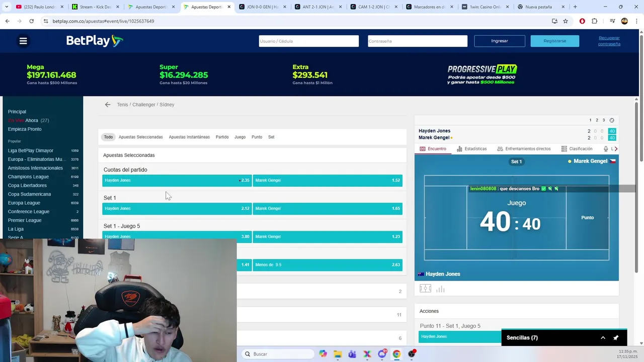Screen dimensions: 644x362
Task: Click the bar chart icon below the scoreboard
Action: coord(440,289)
